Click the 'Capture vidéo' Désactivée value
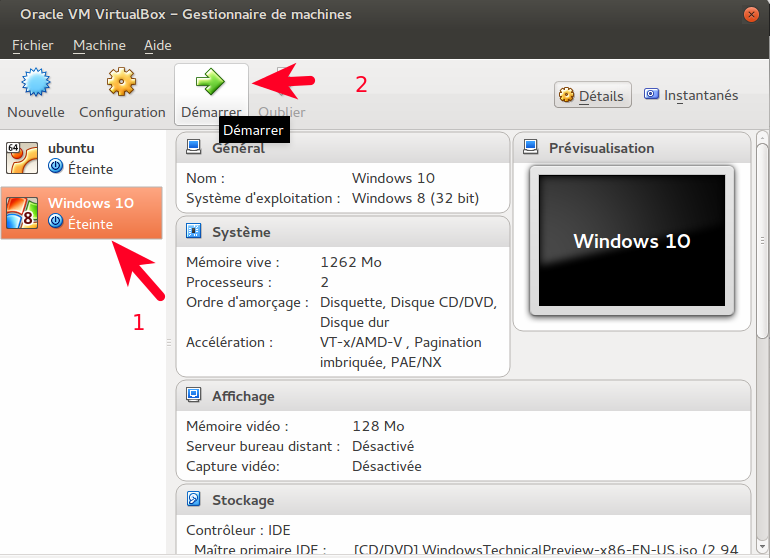Screen dimensions: 770x558 click(386, 467)
